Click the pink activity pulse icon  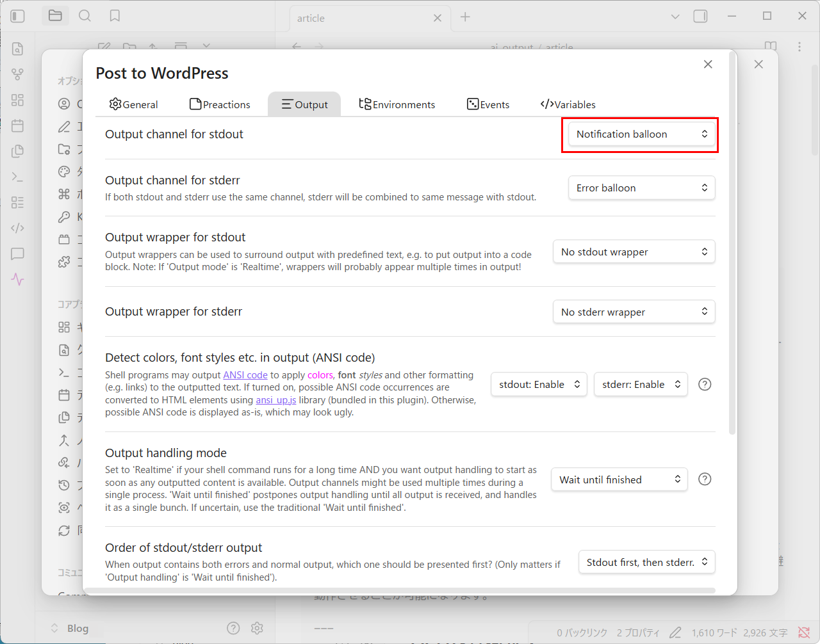tap(18, 279)
